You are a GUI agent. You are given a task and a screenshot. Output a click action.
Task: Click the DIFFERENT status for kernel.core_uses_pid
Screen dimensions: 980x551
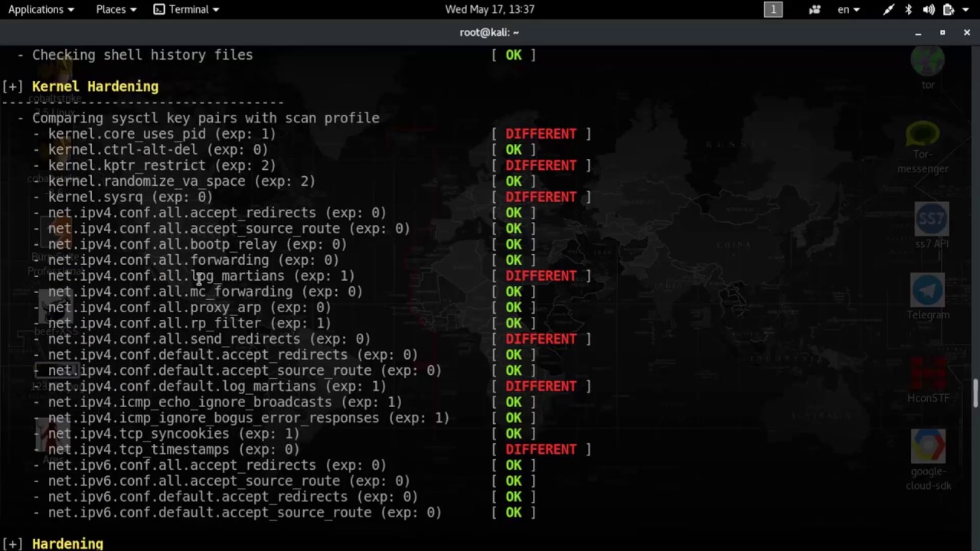(x=541, y=134)
